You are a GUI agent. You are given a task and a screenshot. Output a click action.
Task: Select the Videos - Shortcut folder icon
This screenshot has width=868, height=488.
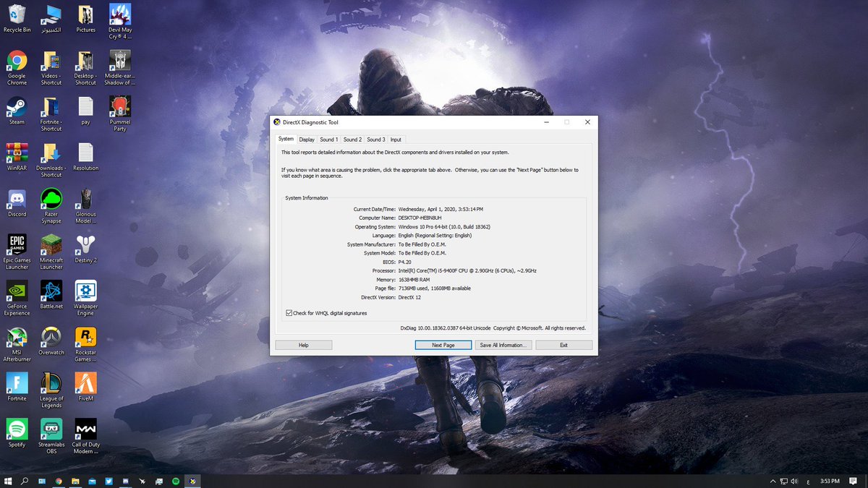(x=51, y=68)
